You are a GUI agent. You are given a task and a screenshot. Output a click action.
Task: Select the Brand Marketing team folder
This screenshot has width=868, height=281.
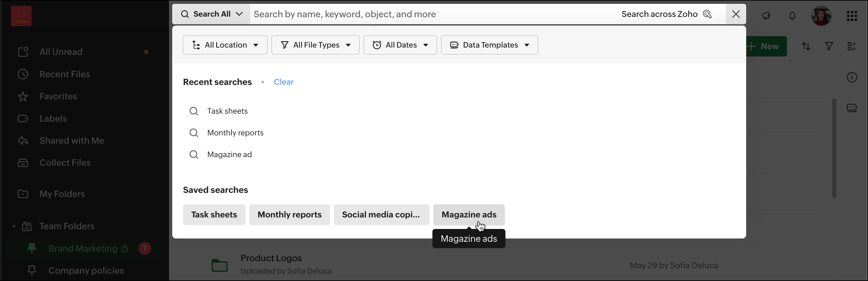point(83,249)
